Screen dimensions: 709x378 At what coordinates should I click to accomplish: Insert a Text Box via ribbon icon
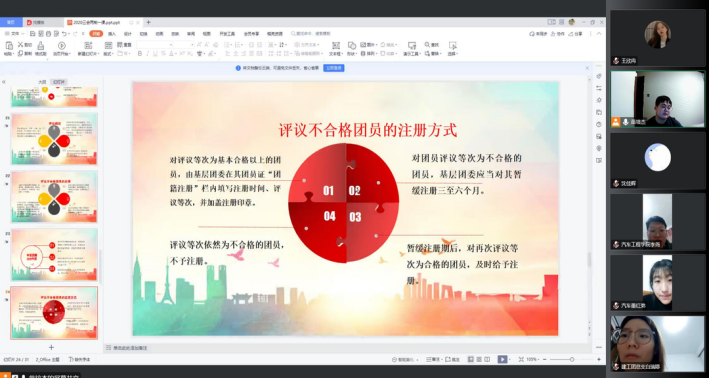pos(336,45)
